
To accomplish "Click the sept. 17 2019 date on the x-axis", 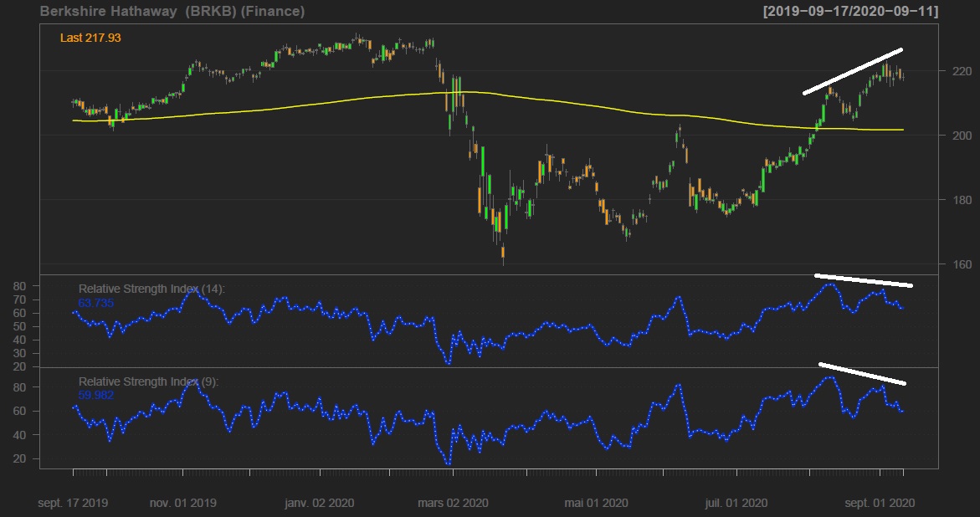I will coord(73,504).
